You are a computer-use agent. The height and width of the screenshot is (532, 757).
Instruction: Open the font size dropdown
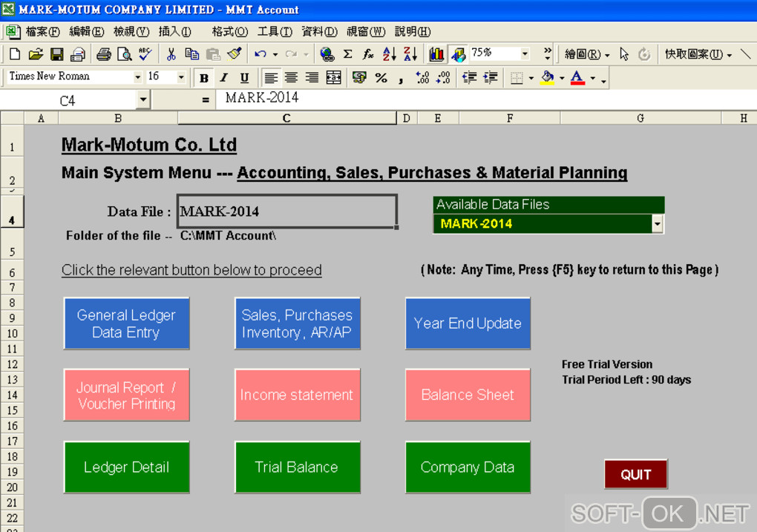coord(181,76)
